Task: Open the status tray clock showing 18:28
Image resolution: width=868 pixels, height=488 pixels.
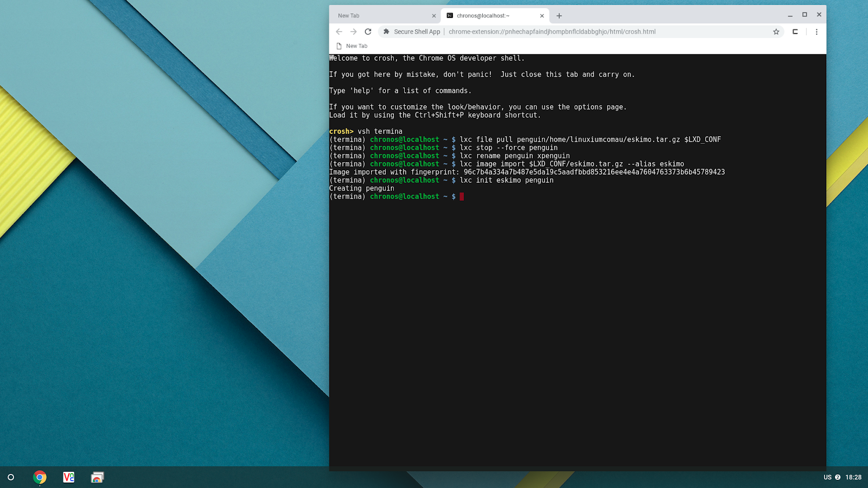Action: (853, 477)
